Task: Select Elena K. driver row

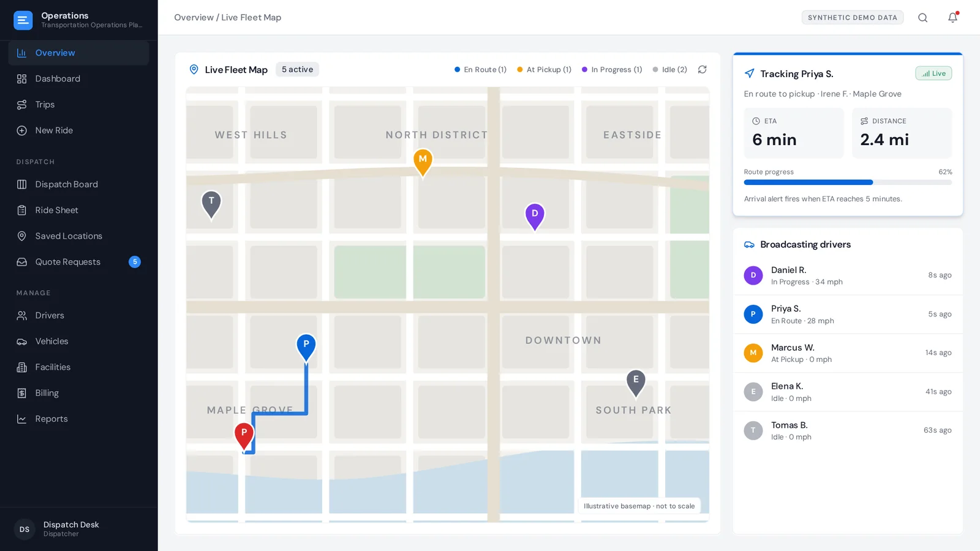Action: [x=848, y=392]
